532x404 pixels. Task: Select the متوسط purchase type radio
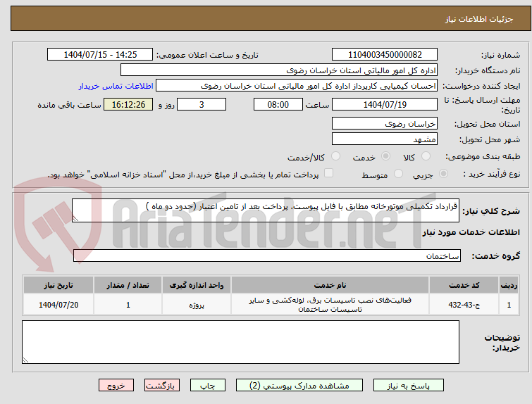398,174
